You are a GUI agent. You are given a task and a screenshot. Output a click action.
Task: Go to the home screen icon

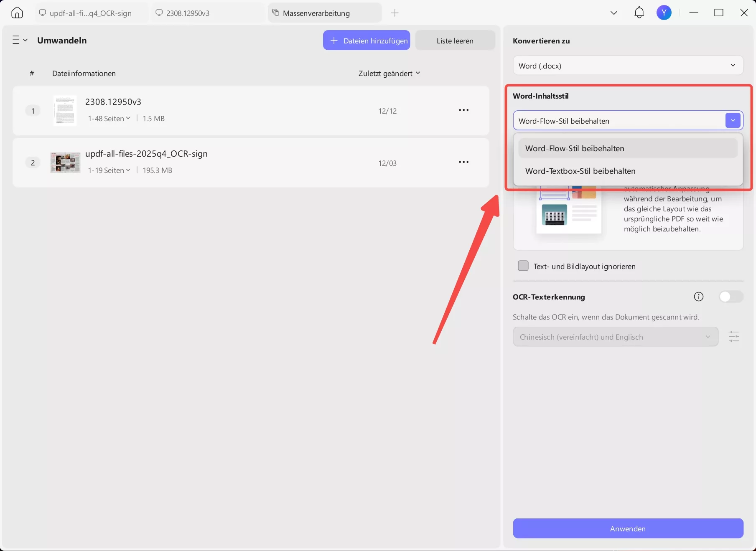pos(17,13)
